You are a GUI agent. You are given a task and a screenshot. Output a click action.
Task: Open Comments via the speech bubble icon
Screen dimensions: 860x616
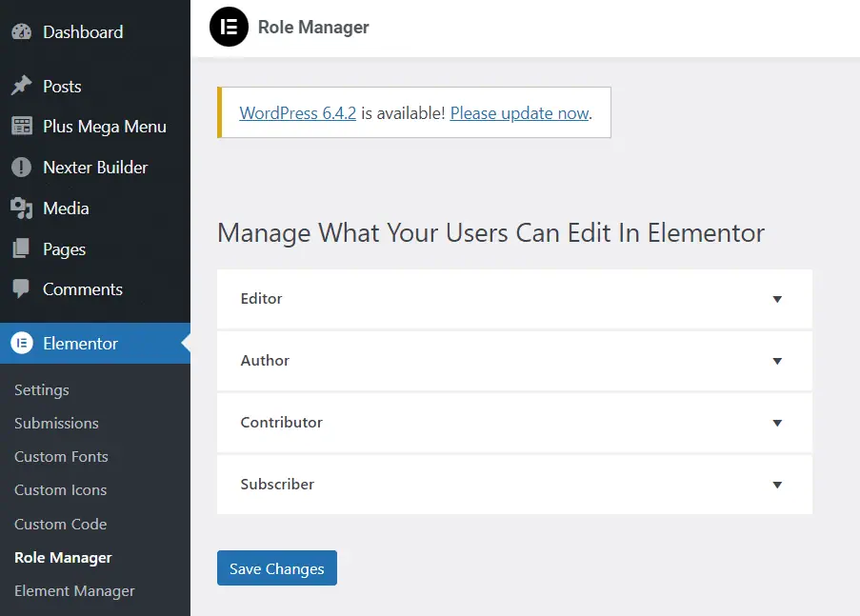click(21, 289)
